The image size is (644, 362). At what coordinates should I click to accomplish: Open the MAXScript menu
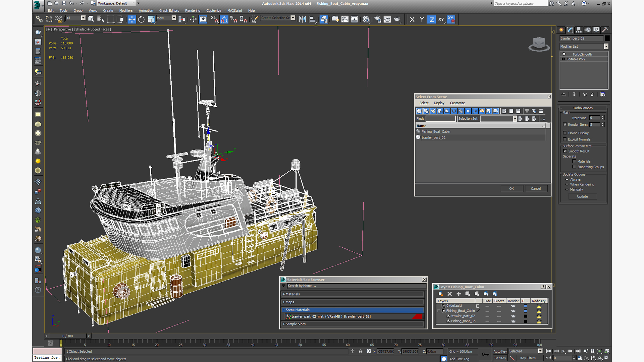click(x=235, y=10)
